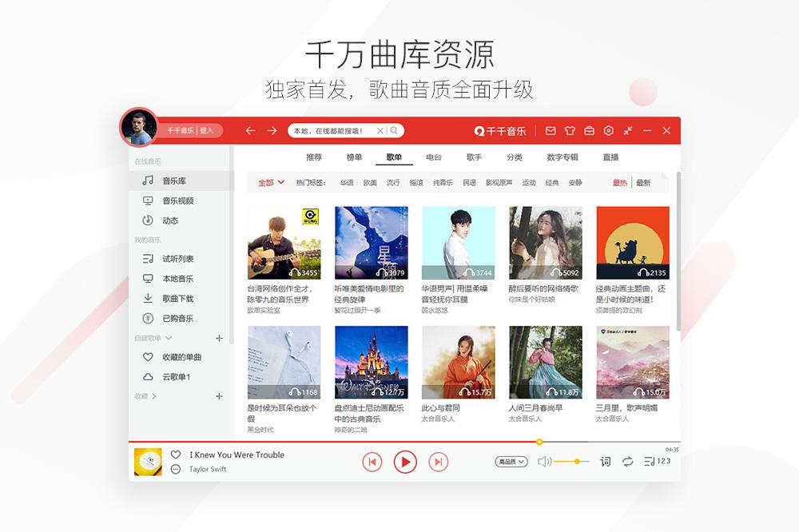799x532 pixels.
Task: Switch to 榜单 tab
Action: 354,157
